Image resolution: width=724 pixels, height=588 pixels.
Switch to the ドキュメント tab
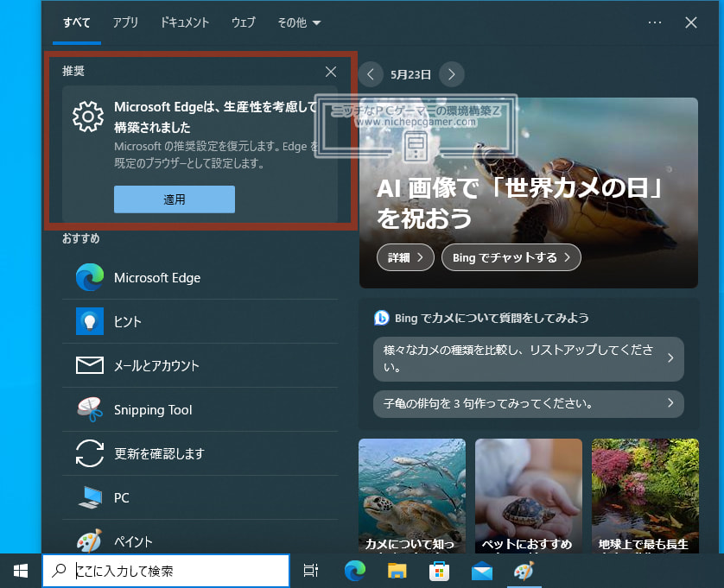(184, 22)
